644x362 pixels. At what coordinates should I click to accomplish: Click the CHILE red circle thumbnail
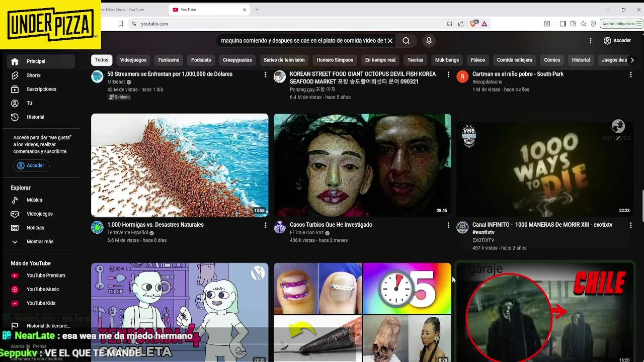545,312
